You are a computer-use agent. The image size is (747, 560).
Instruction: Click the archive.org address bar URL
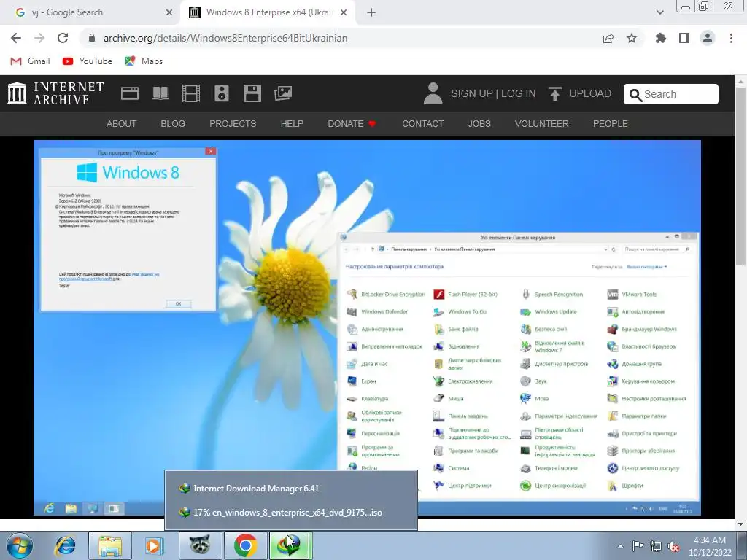click(x=225, y=38)
